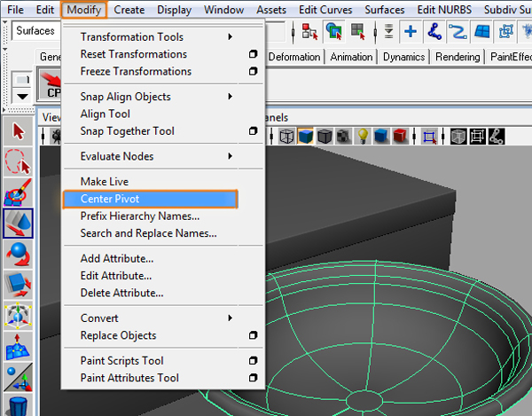Viewport: 532px width, 416px height.
Task: Choose Center Pivot from Modify menu
Action: [x=151, y=199]
